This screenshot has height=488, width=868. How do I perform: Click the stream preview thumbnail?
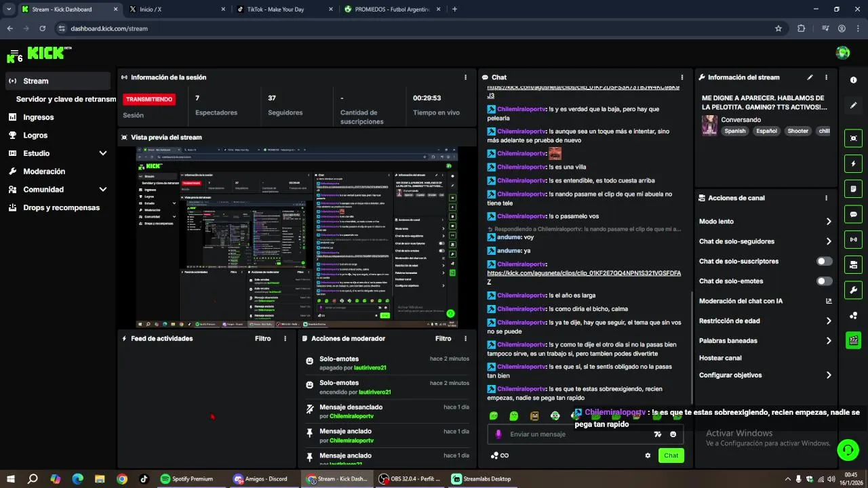coord(297,237)
